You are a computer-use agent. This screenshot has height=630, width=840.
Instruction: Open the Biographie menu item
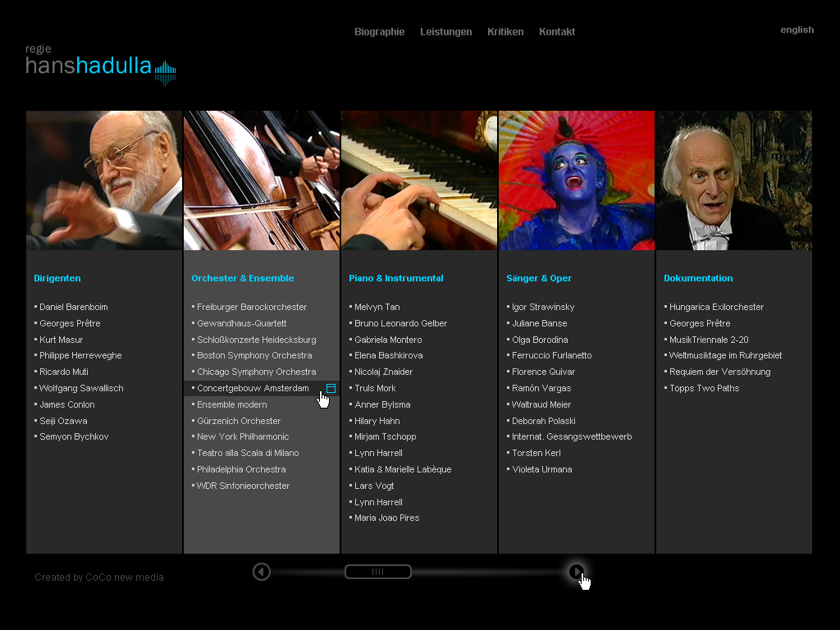coord(379,32)
